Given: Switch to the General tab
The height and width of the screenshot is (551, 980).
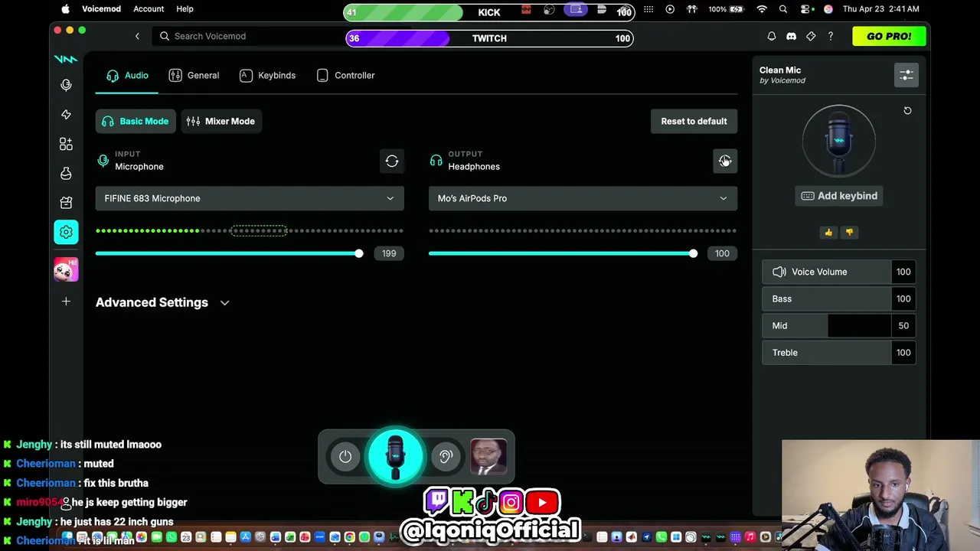Looking at the screenshot, I should tap(194, 75).
